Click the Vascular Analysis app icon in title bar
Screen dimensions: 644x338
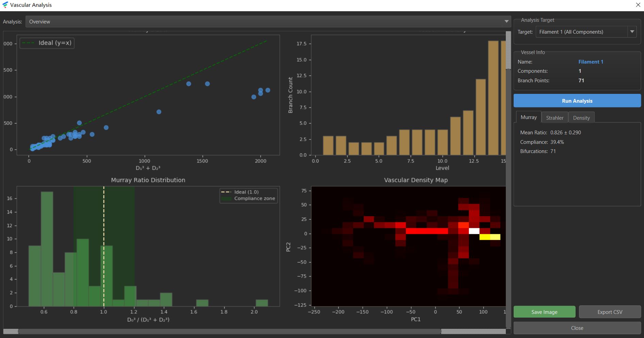tap(5, 5)
